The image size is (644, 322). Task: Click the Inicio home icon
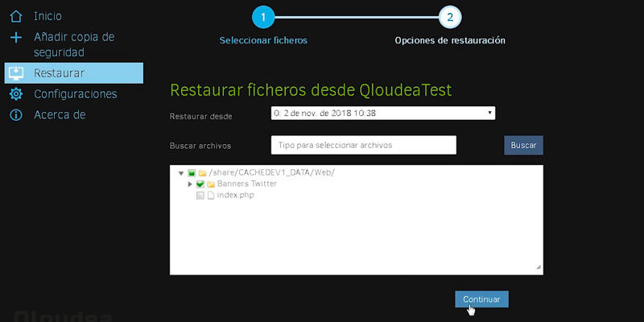point(16,16)
